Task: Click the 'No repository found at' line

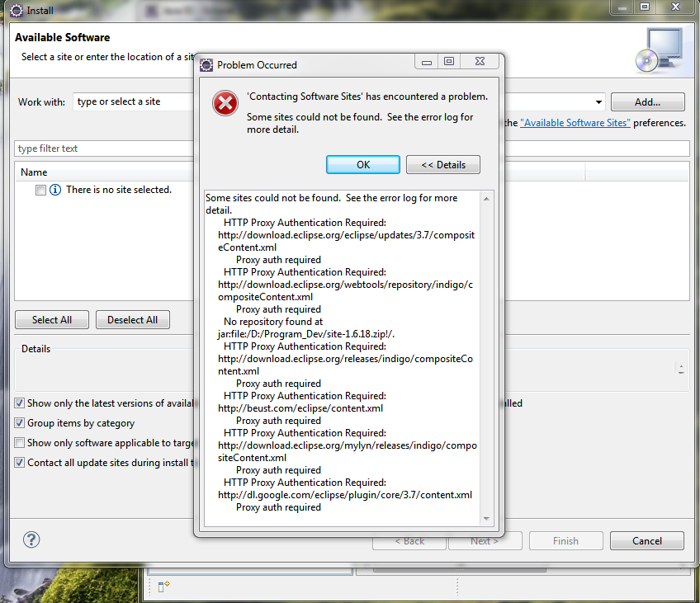Action: pyautogui.click(x=273, y=322)
